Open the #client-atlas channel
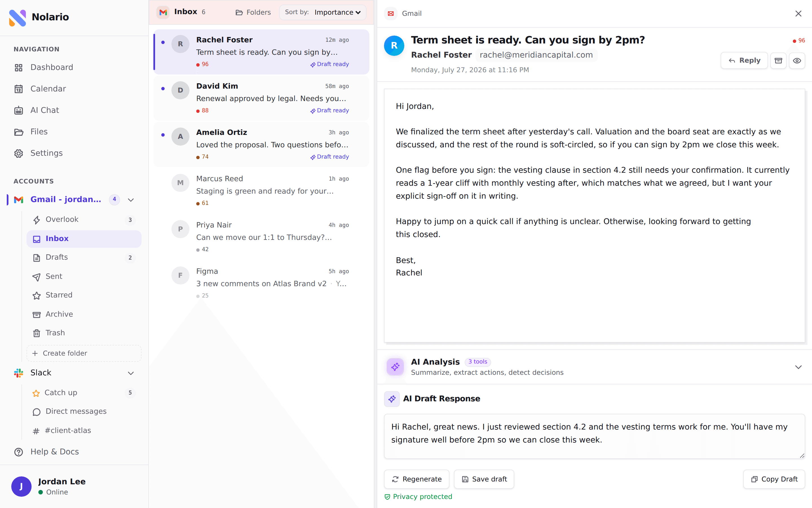The height and width of the screenshot is (508, 812). (84, 431)
